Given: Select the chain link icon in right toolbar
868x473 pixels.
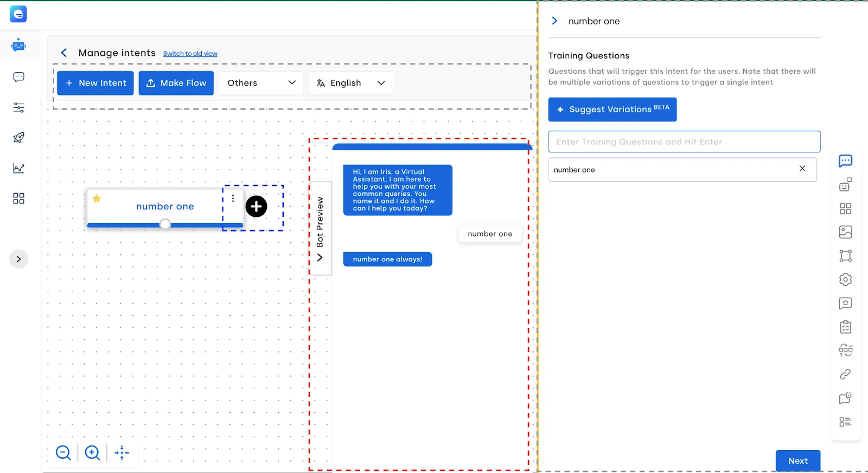Looking at the screenshot, I should [x=845, y=374].
